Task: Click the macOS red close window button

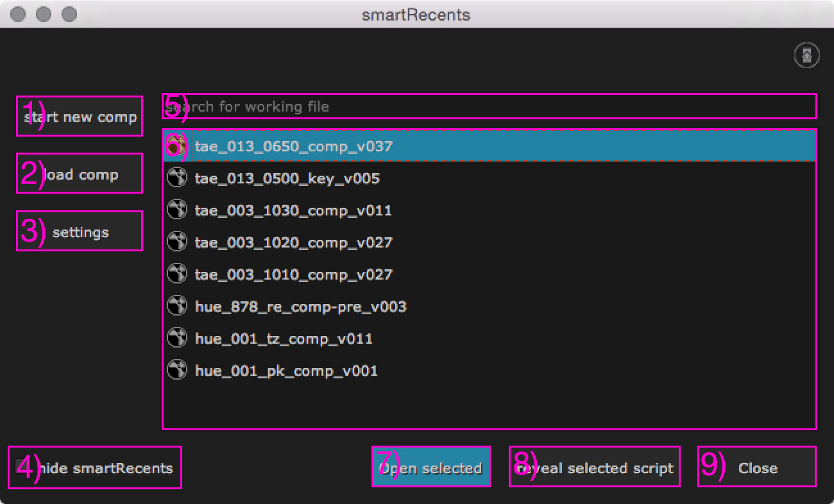Action: tap(19, 14)
